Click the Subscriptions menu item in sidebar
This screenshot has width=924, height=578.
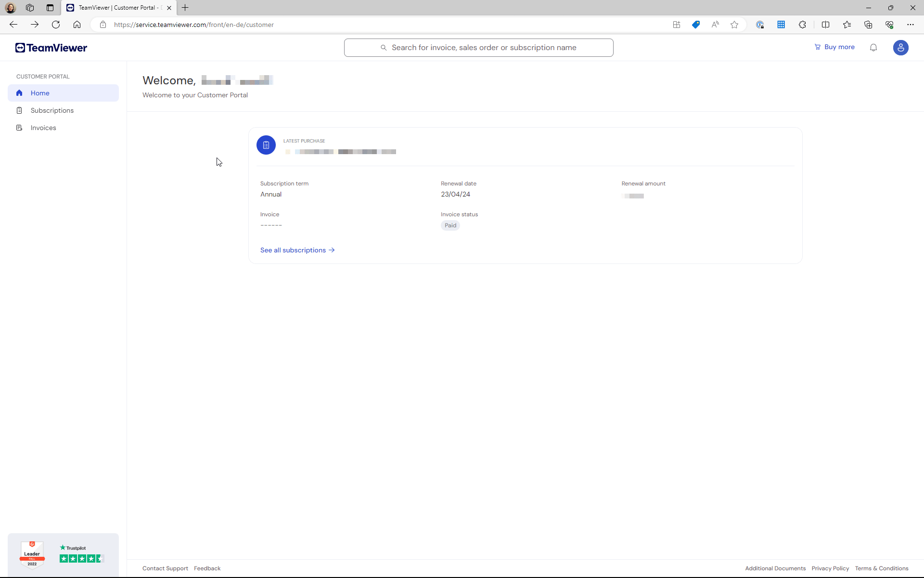(52, 110)
